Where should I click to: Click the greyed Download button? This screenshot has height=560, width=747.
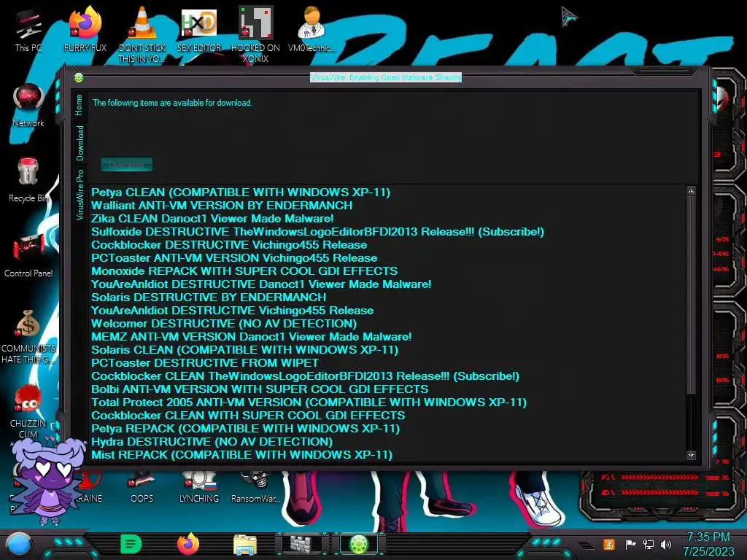(x=126, y=165)
